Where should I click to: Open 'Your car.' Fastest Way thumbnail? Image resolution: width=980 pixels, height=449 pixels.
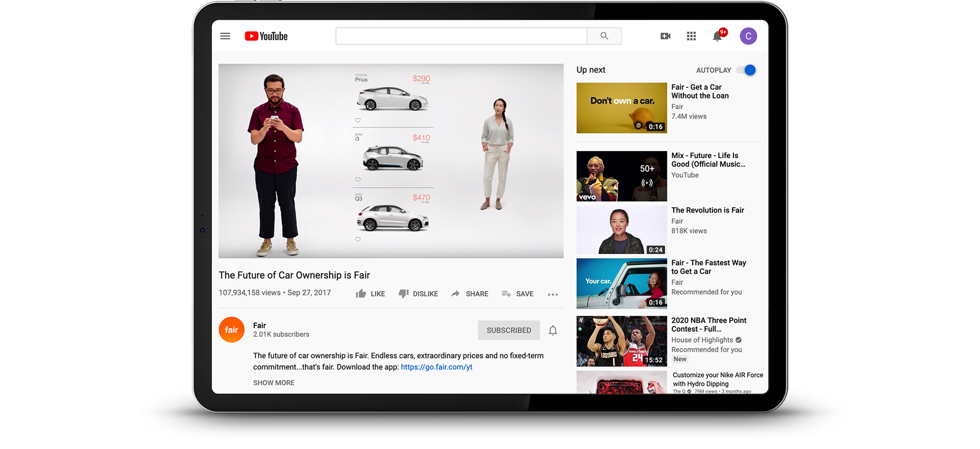tap(622, 283)
